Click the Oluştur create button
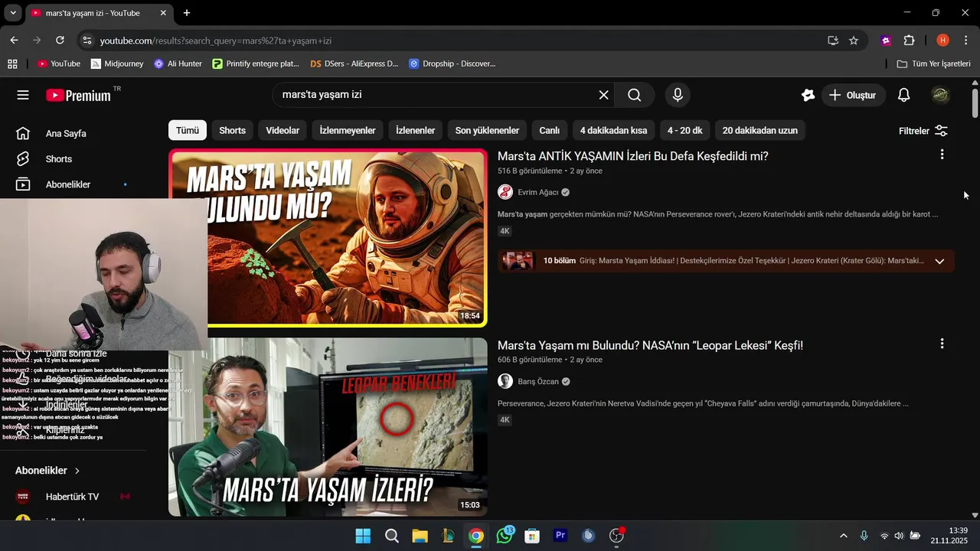This screenshot has width=980, height=551. point(852,95)
